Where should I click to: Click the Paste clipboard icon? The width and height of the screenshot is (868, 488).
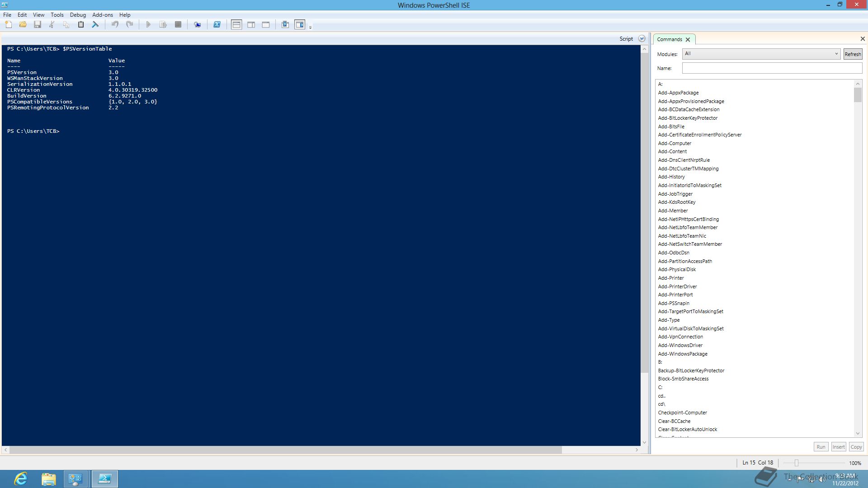pyautogui.click(x=81, y=25)
